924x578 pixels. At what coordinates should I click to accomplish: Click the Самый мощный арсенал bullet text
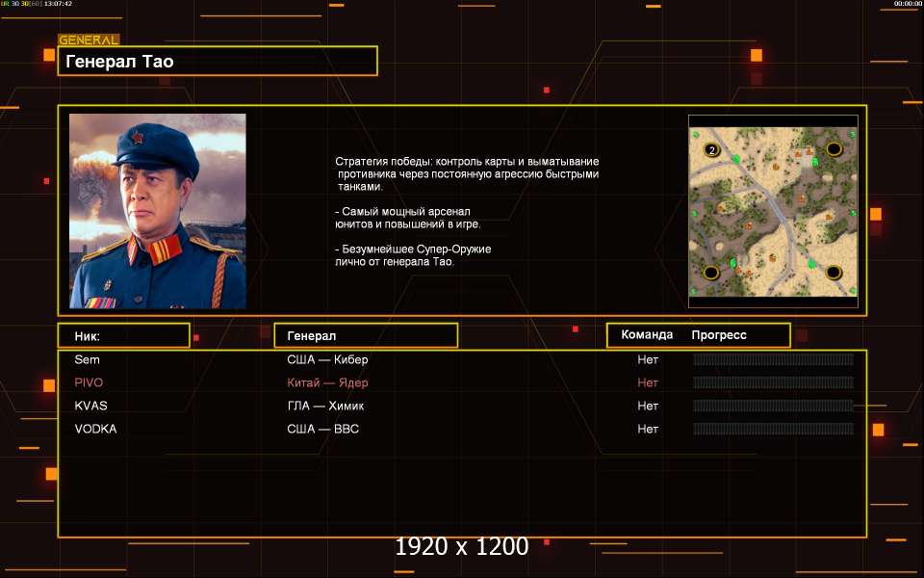(408, 218)
